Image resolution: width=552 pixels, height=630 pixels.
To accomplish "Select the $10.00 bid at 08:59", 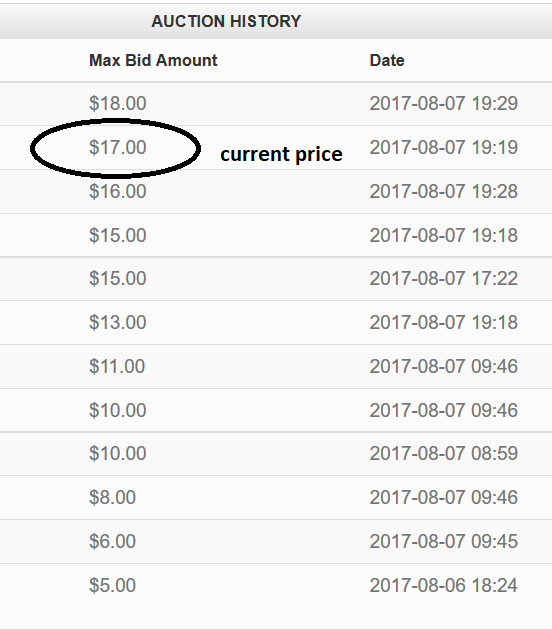I will point(117,453).
